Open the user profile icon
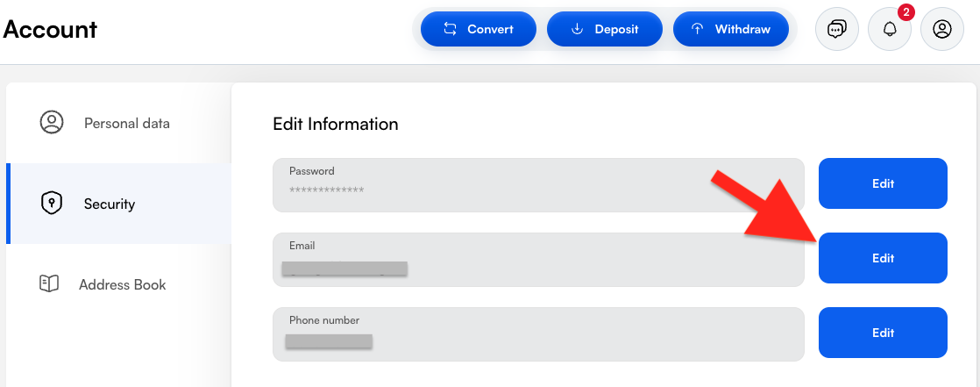The width and height of the screenshot is (980, 387). (x=942, y=29)
